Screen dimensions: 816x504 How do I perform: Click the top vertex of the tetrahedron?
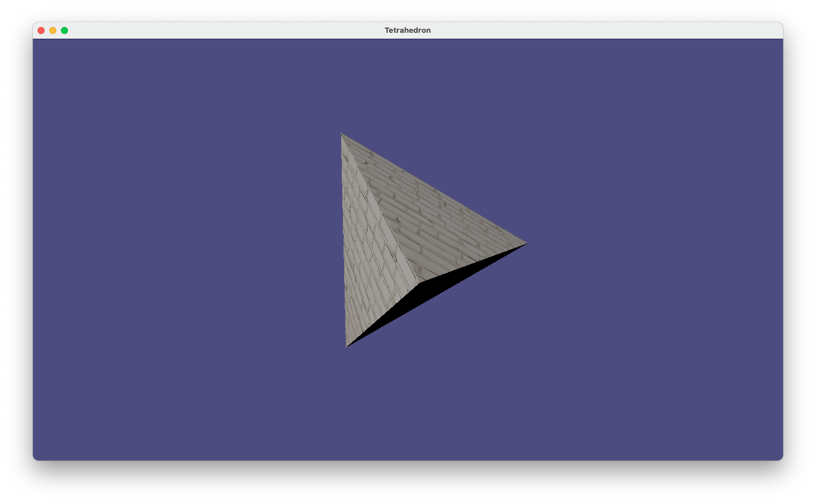coord(342,134)
